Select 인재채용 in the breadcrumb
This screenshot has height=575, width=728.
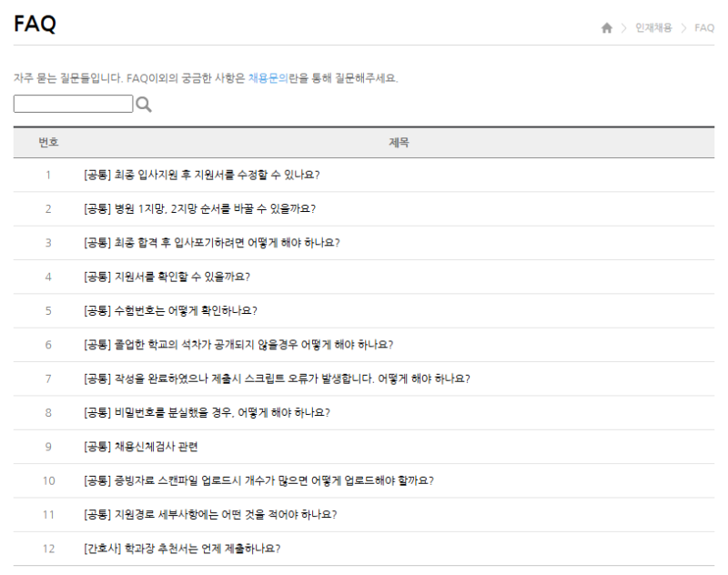[653, 28]
